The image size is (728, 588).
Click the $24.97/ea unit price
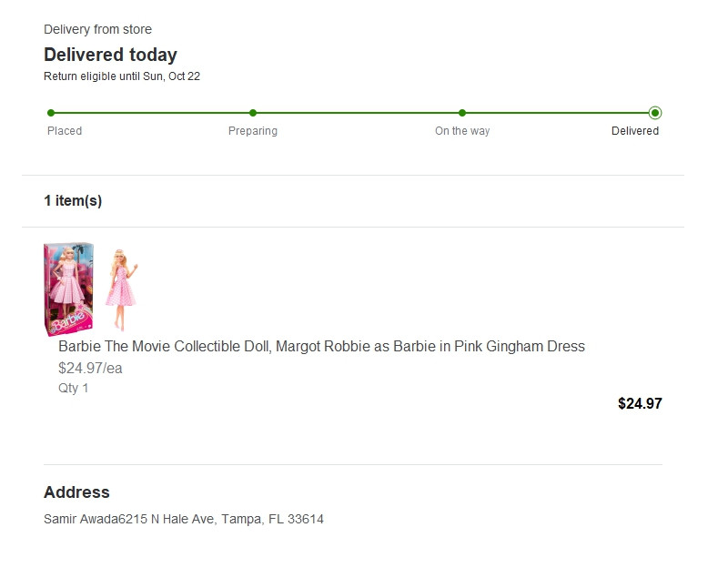pos(90,369)
